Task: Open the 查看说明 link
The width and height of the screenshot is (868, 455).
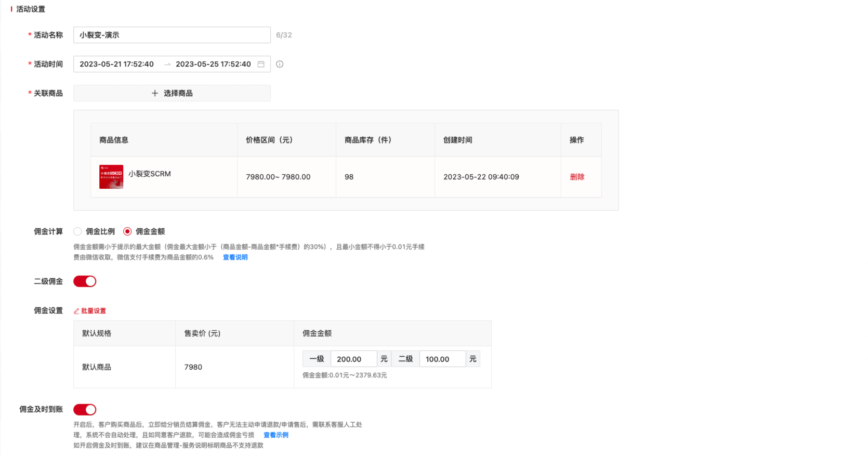Action: click(x=235, y=257)
